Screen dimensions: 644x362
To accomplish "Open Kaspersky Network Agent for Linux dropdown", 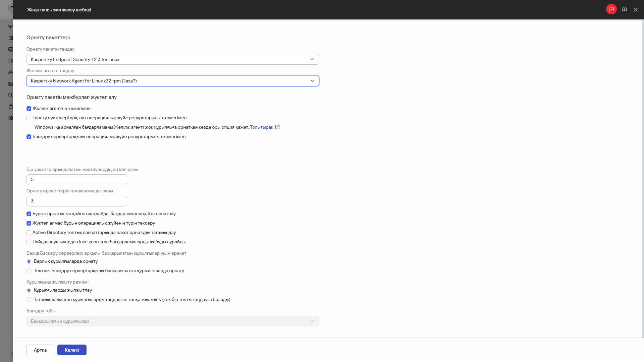I will 172,81.
